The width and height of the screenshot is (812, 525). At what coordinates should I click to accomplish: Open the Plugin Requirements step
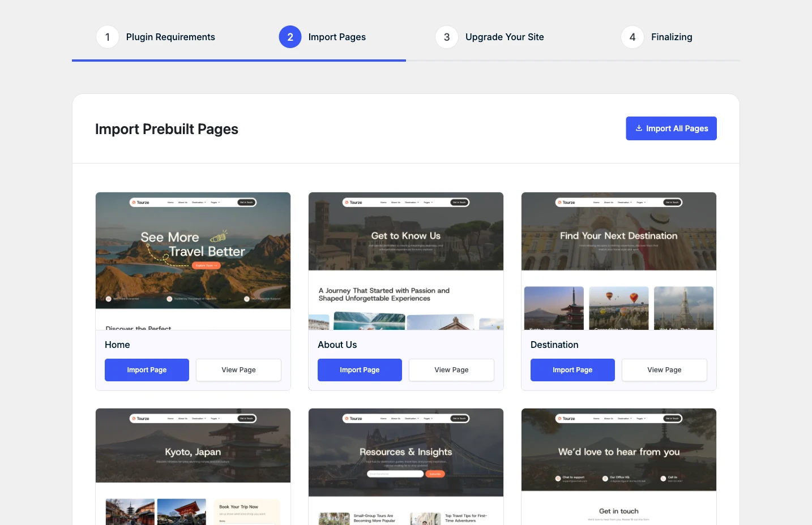pos(170,37)
